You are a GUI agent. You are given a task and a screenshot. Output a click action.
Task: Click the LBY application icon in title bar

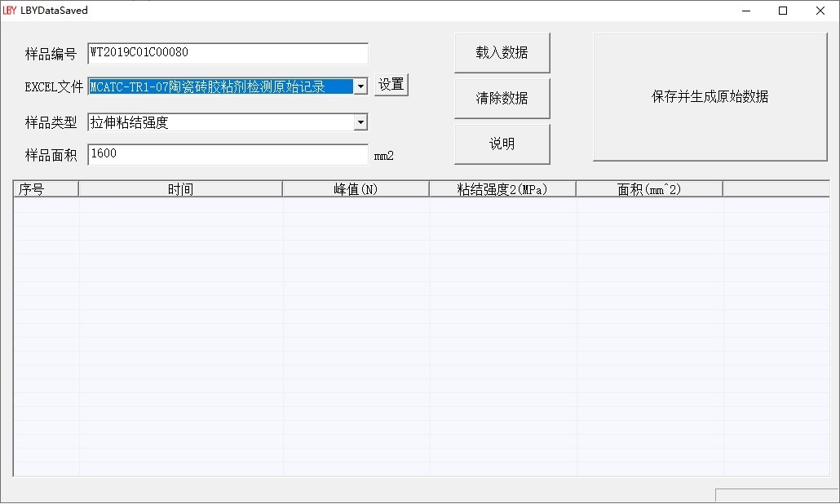coord(10,11)
